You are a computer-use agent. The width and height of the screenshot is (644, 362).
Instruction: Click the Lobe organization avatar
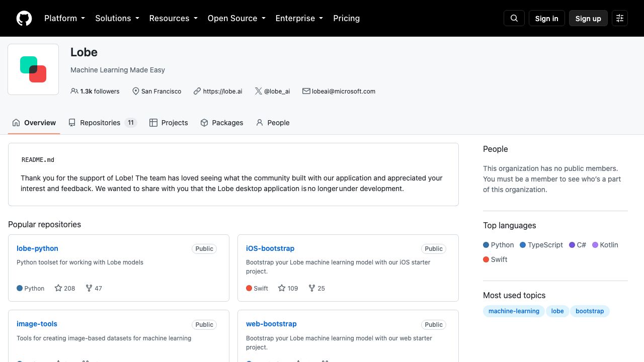click(x=33, y=69)
